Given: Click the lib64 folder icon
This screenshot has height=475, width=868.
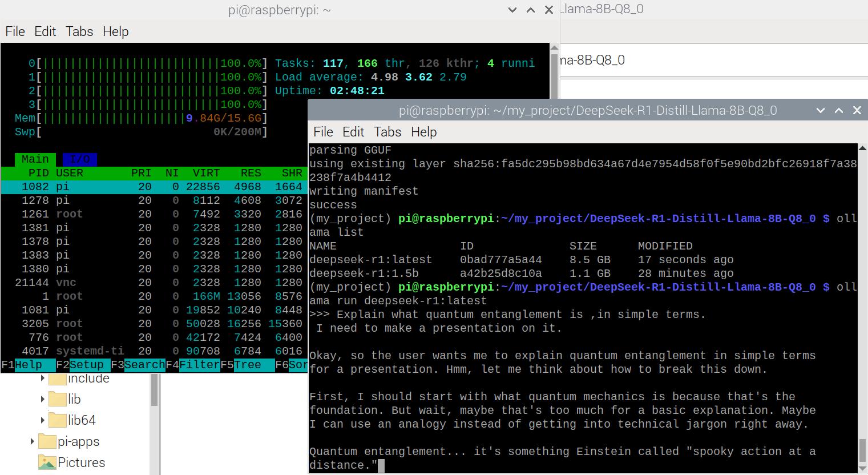Looking at the screenshot, I should pyautogui.click(x=58, y=421).
